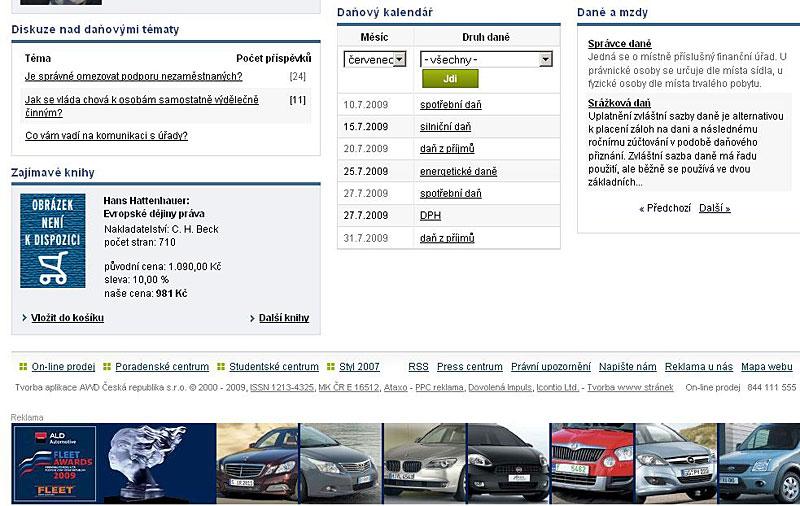Open Press centrum footer link
Screen dimensions: 800x506
(x=469, y=367)
